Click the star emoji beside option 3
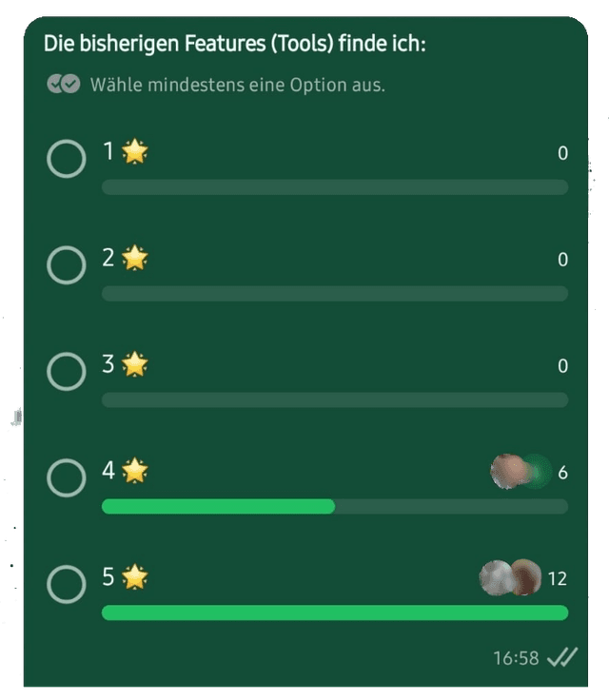Screen dimensions: 609x700 (135, 364)
